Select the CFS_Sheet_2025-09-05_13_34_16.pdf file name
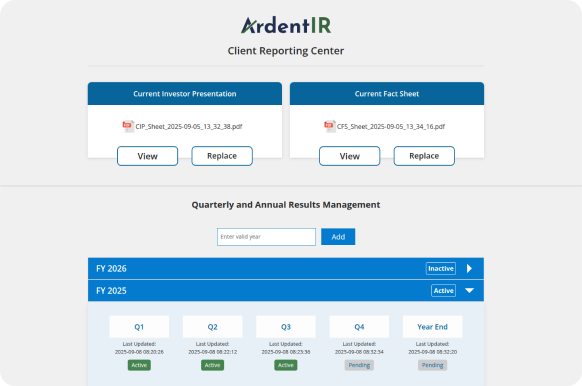582x386 pixels. pyautogui.click(x=391, y=127)
